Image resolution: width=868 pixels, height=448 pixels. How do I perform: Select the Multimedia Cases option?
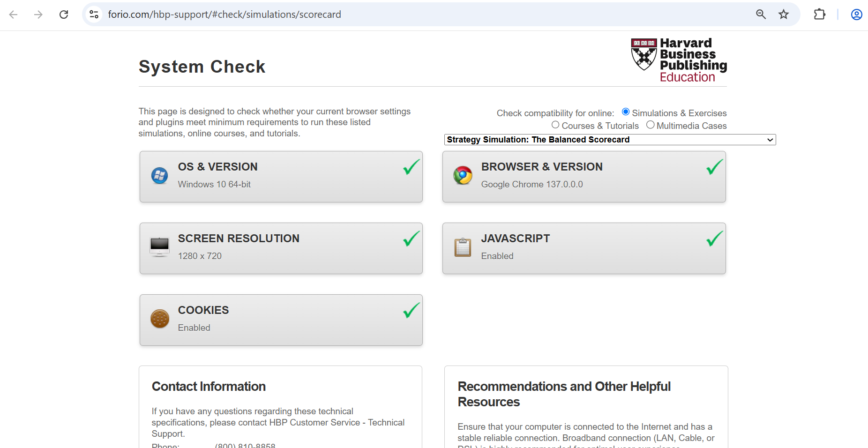(x=650, y=125)
